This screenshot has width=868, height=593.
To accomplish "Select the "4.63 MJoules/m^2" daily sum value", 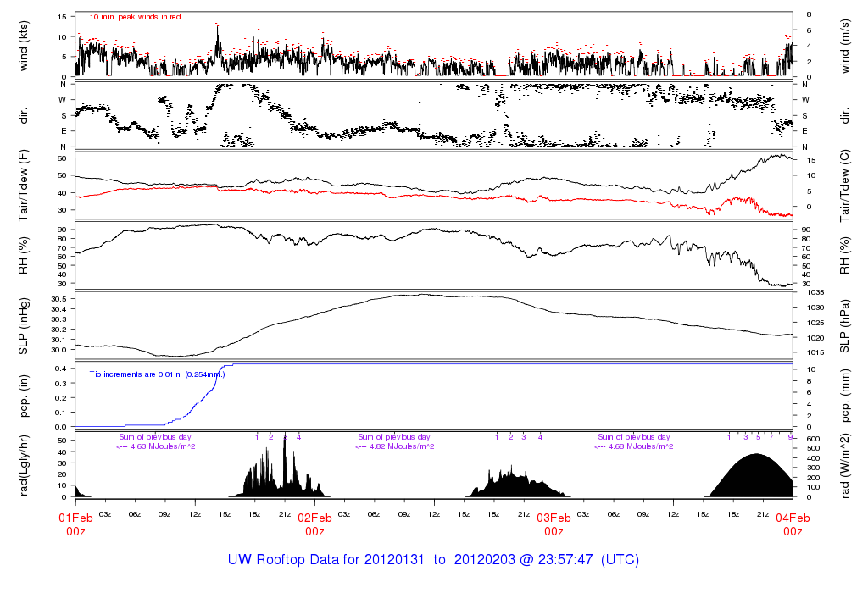I will pos(163,446).
